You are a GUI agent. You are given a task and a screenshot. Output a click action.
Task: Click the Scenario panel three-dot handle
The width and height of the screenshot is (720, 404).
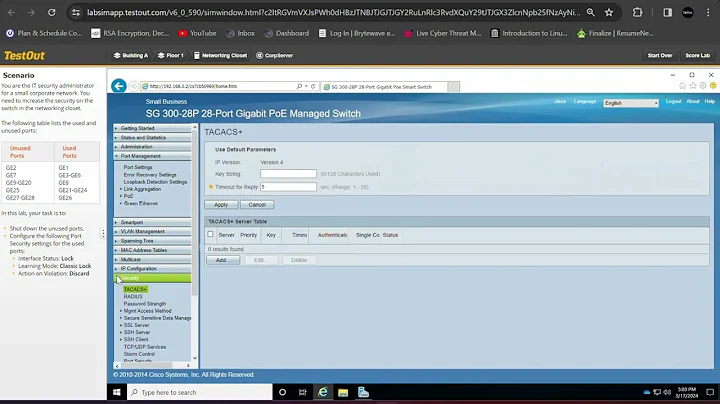103,234
